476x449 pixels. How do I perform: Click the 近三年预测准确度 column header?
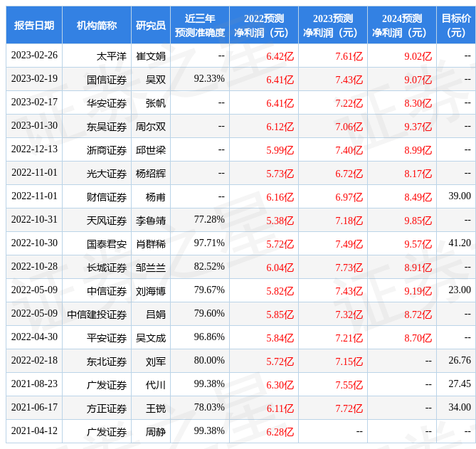point(200,25)
